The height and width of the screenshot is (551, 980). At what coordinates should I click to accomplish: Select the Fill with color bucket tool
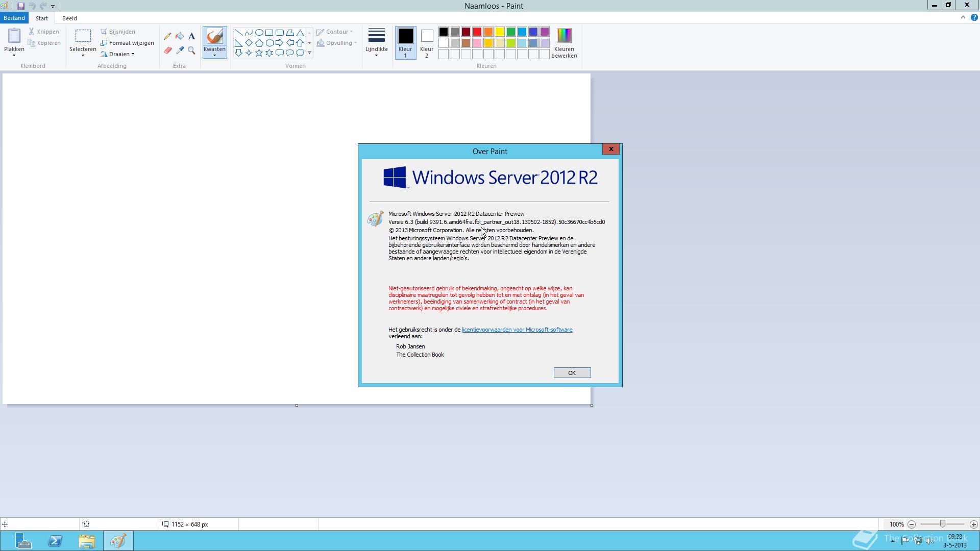pos(180,36)
